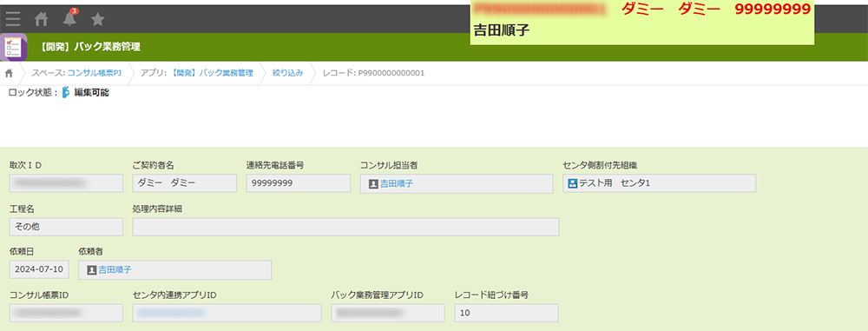The height and width of the screenshot is (331, 868).
Task: Click the バック業務管理 app icon
Action: click(13, 47)
